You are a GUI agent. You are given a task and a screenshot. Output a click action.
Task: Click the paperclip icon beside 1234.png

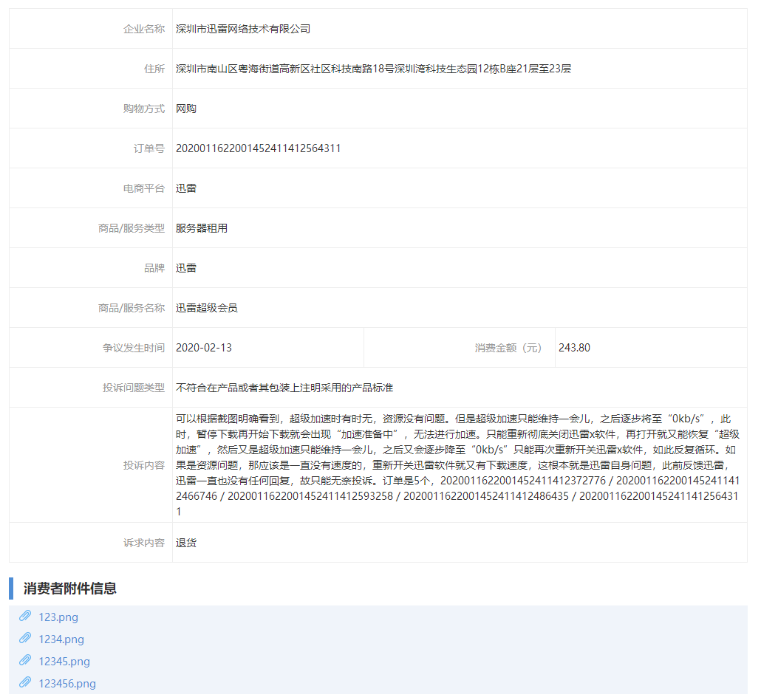click(x=27, y=639)
